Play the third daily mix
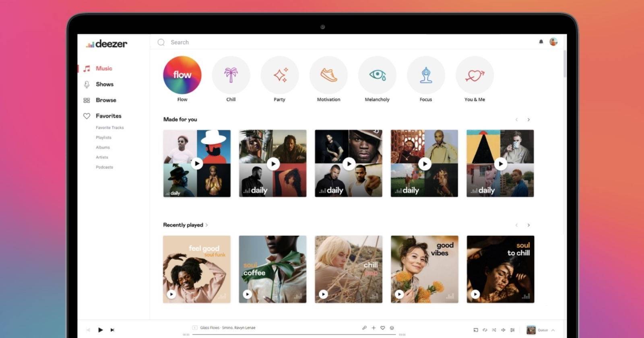 pos(349,163)
